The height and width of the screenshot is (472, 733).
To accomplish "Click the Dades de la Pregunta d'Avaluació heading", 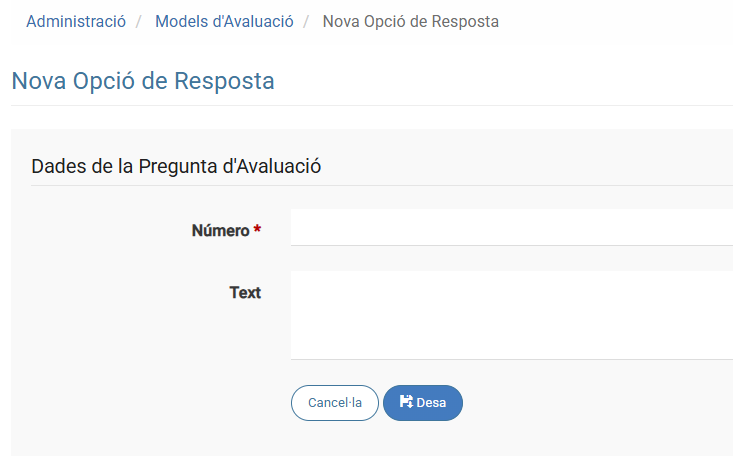I will point(176,166).
